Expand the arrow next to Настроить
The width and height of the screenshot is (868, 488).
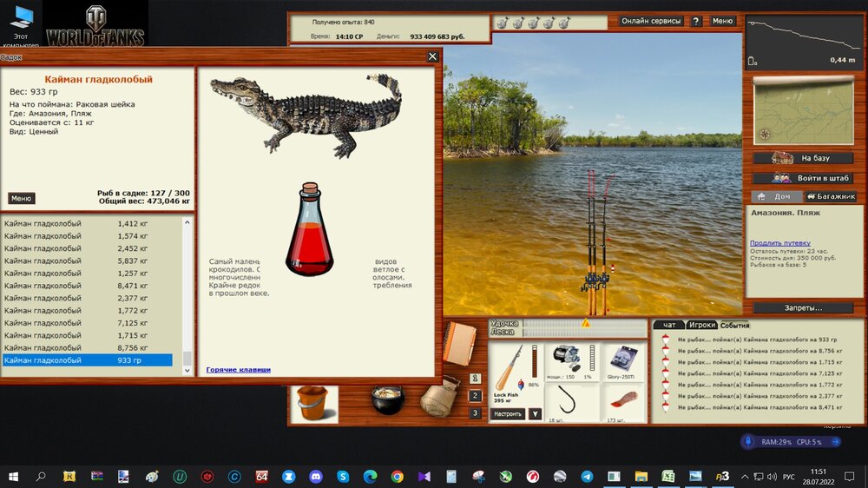tap(535, 414)
